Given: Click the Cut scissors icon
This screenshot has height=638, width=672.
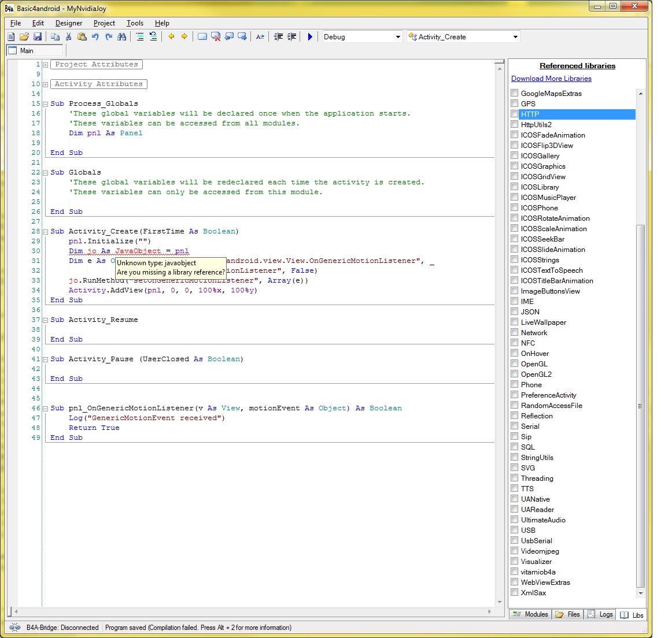Looking at the screenshot, I should pos(68,36).
